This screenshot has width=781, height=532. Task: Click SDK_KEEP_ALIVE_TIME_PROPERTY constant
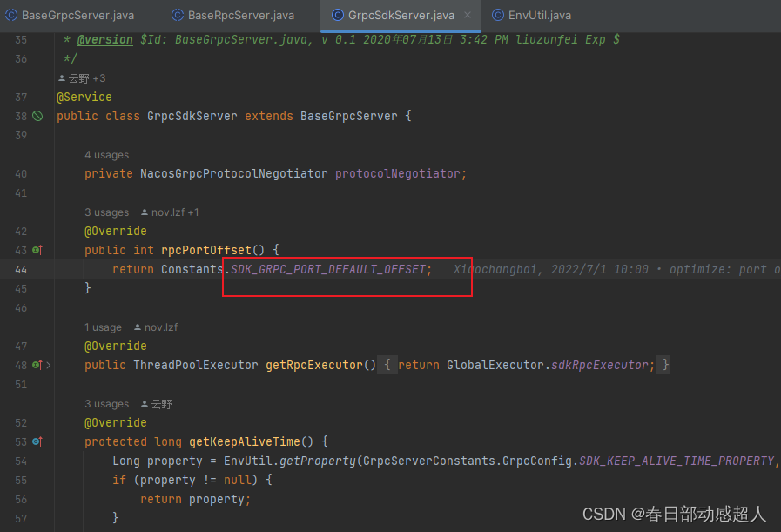pos(677,461)
